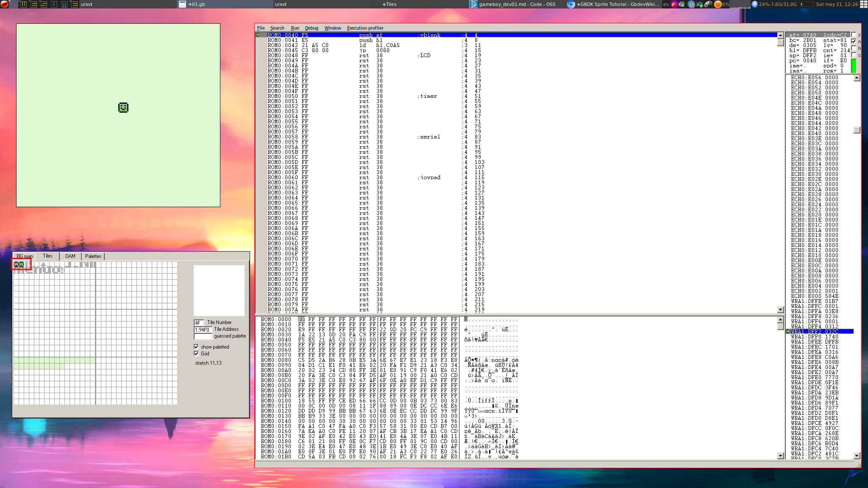The height and width of the screenshot is (488, 868).
Task: Disable the show paletted checkbox
Action: pyautogui.click(x=196, y=347)
